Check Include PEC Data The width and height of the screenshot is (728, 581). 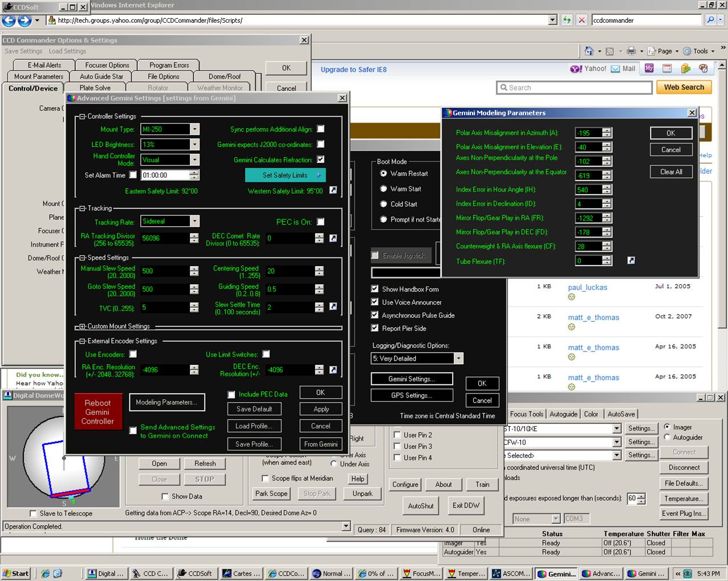231,394
